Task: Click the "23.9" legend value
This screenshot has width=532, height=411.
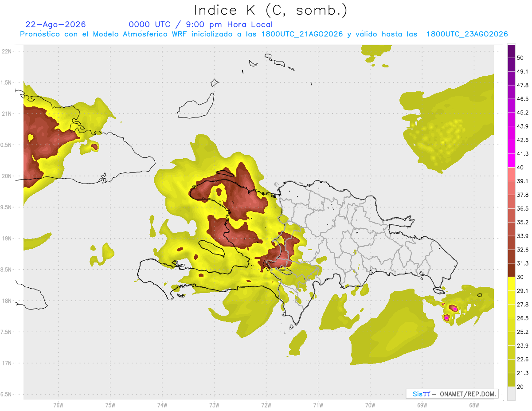Action: coord(523,345)
